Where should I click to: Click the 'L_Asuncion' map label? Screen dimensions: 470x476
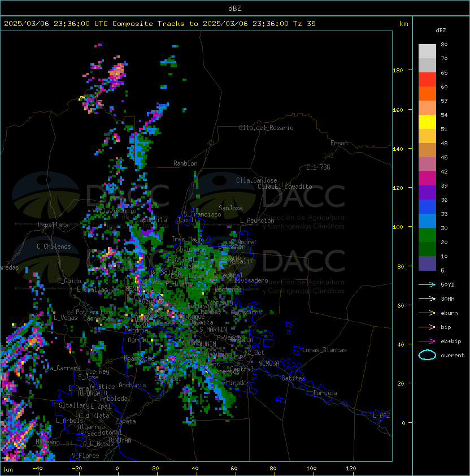257,220
